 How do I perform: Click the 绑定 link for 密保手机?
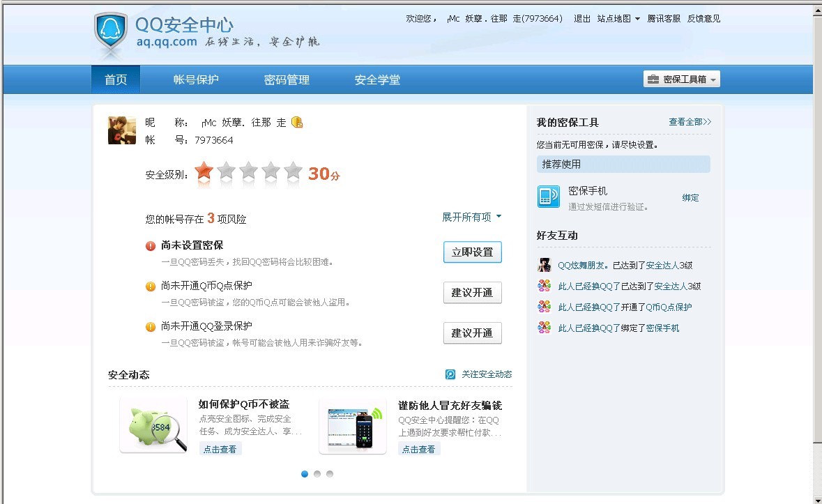pyautogui.click(x=690, y=197)
